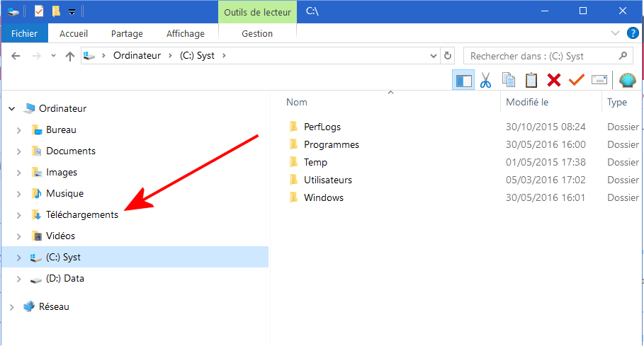Open address bar history dropdown
Viewport: 644px width, 346px height.
(x=433, y=56)
